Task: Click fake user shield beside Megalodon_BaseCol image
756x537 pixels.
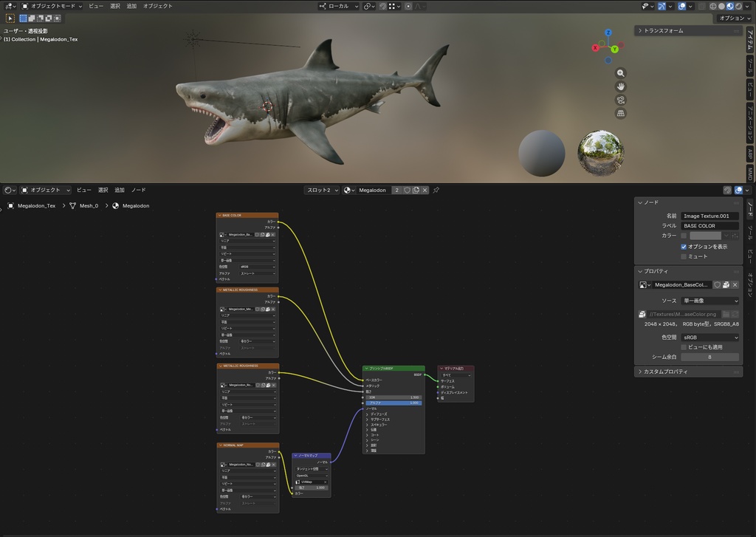Action: pos(718,285)
